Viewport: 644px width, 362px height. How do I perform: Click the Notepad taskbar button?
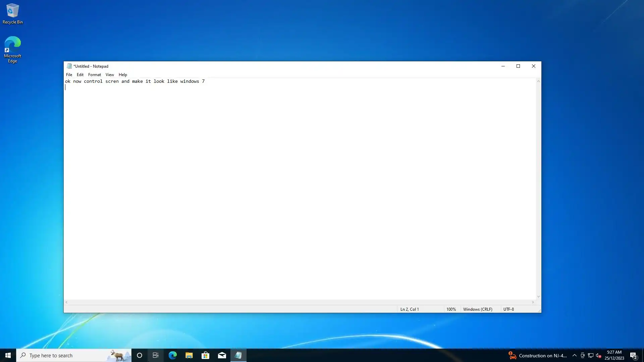click(x=238, y=355)
